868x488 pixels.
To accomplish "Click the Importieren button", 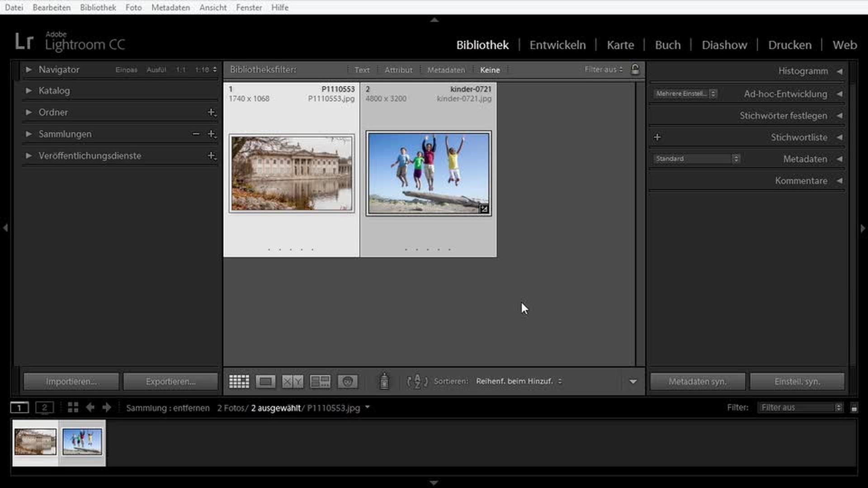I will (71, 382).
